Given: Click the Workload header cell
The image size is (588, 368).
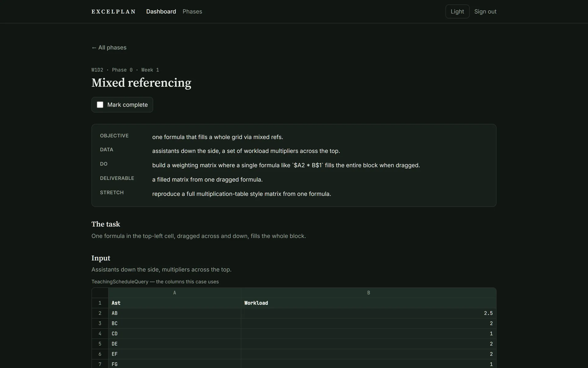Looking at the screenshot, I should coord(368,303).
